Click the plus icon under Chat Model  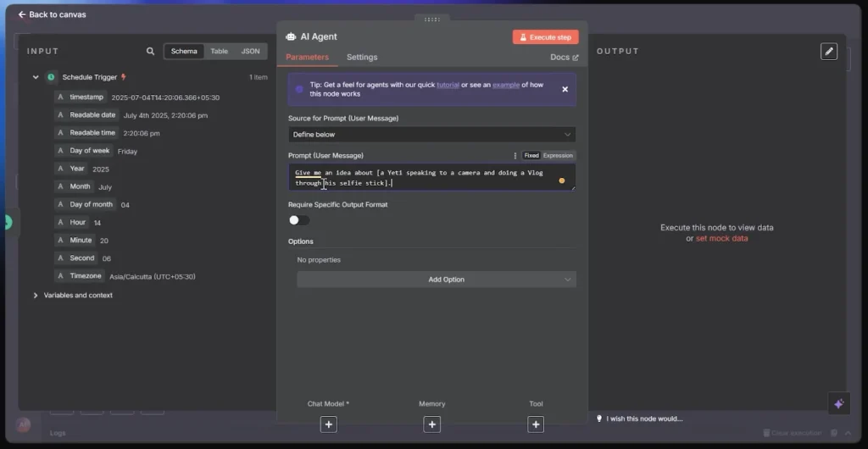point(329,424)
